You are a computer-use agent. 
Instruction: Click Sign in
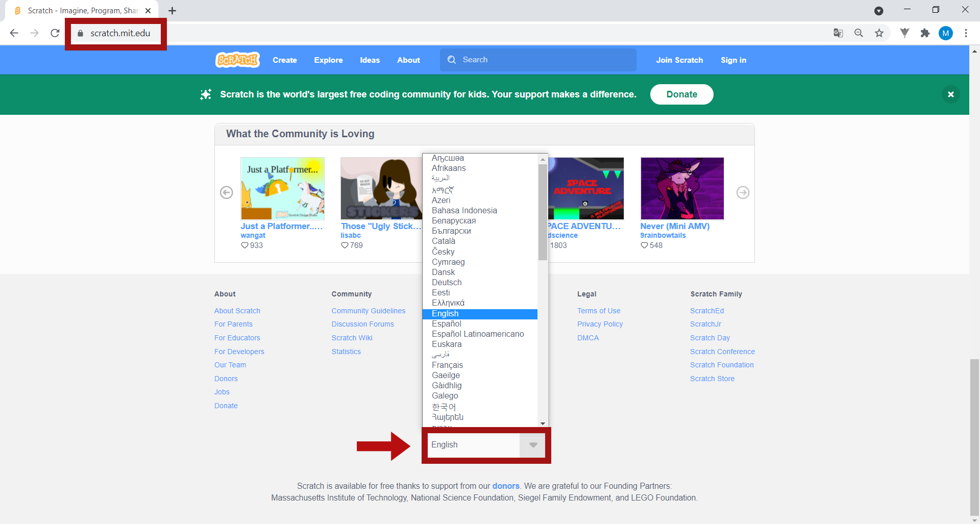733,60
